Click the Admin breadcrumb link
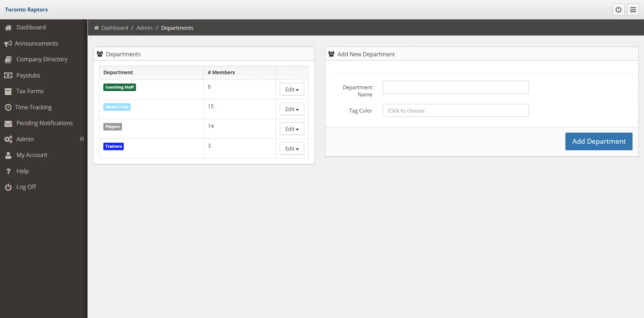 coord(144,28)
